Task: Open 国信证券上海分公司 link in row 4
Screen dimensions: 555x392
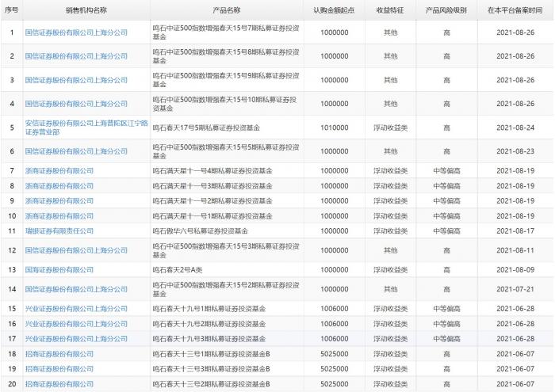Action: point(76,104)
